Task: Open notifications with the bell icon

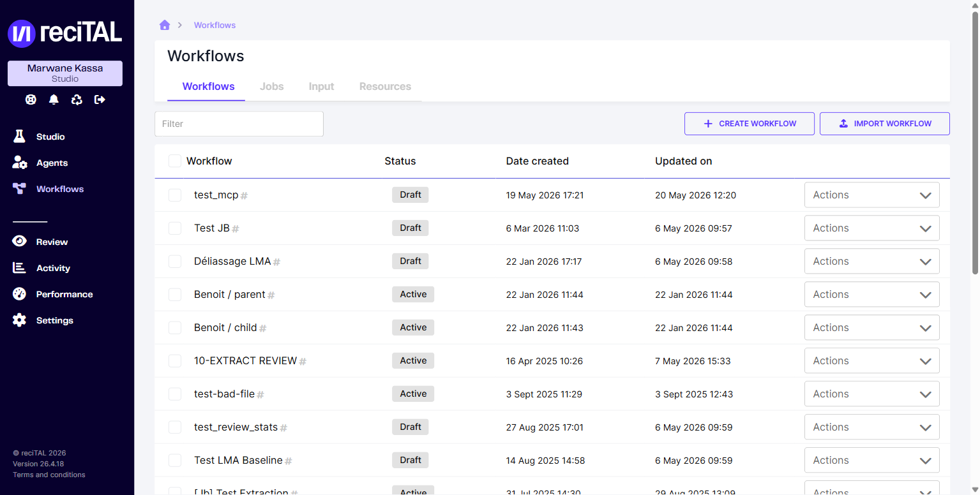Action: [x=54, y=100]
